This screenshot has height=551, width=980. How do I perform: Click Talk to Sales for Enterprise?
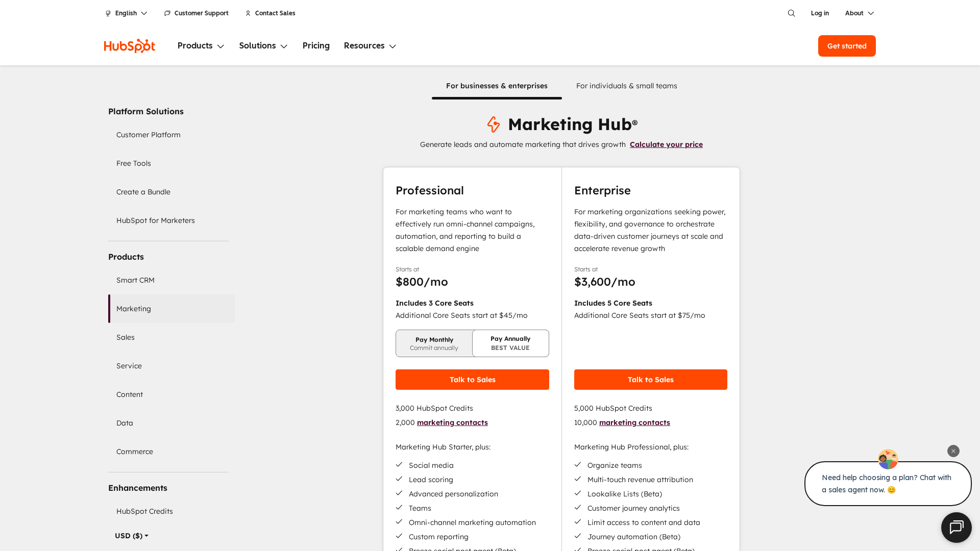pyautogui.click(x=650, y=380)
